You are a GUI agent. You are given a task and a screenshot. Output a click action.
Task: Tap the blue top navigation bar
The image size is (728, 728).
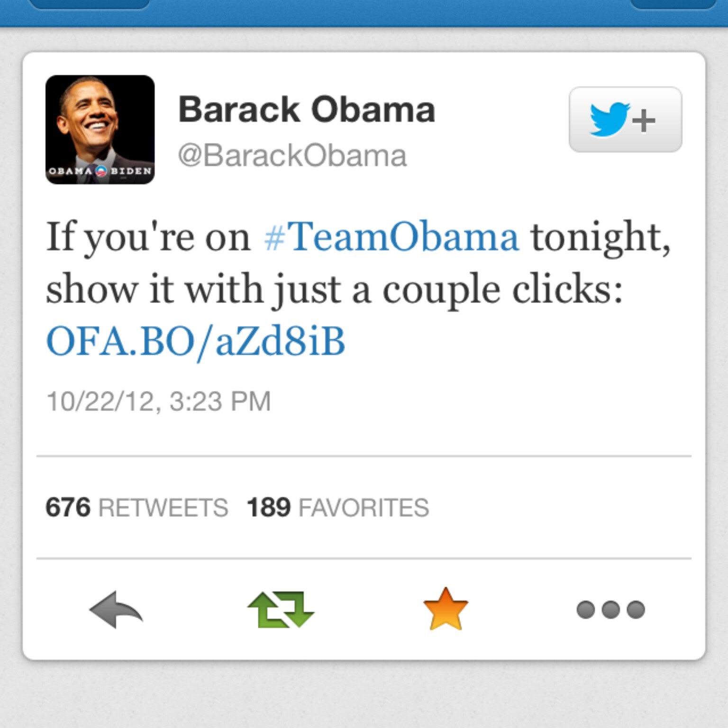[364, 14]
